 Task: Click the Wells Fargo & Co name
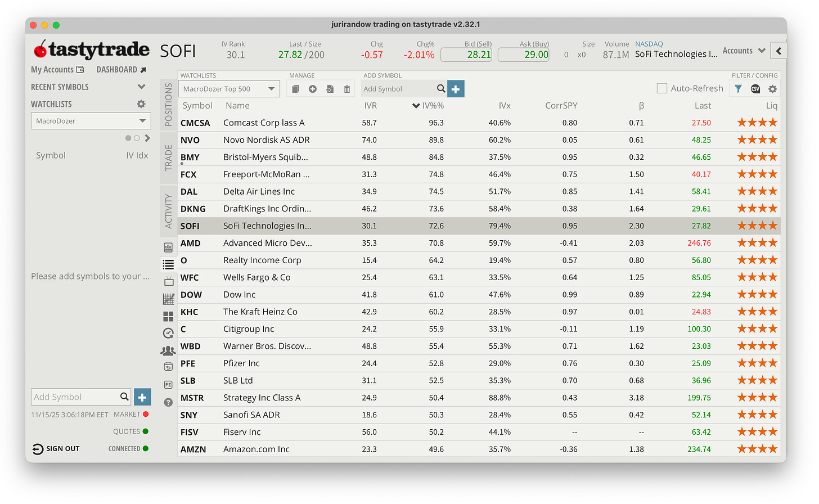[257, 277]
